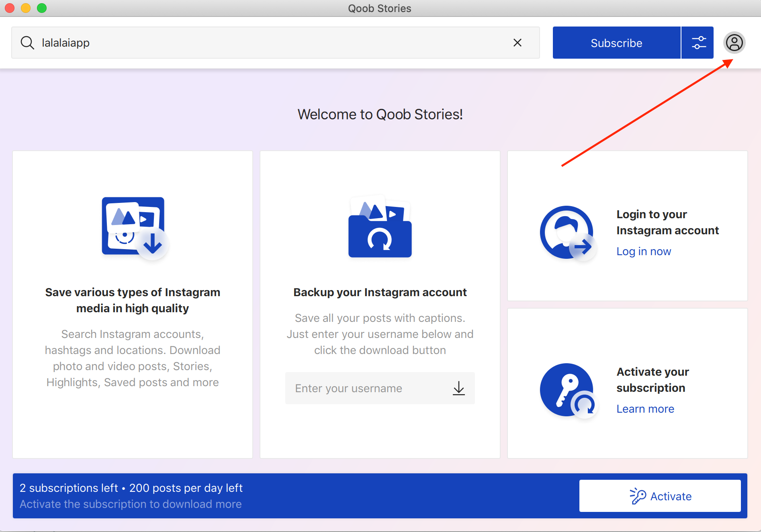Open the user account profile icon
761x532 pixels.
[734, 43]
